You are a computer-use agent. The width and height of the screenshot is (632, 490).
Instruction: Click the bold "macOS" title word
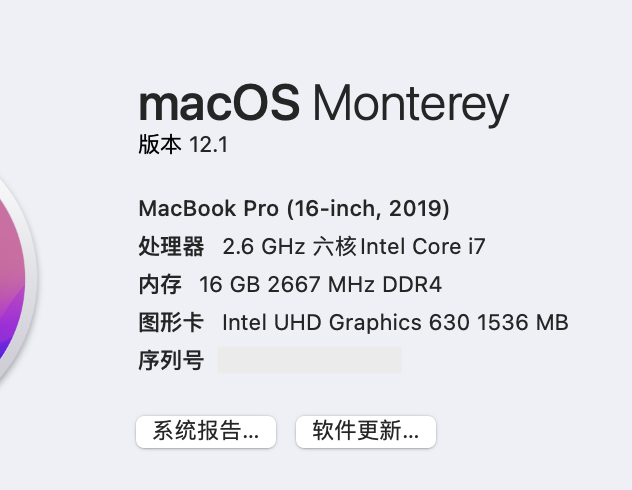219,103
